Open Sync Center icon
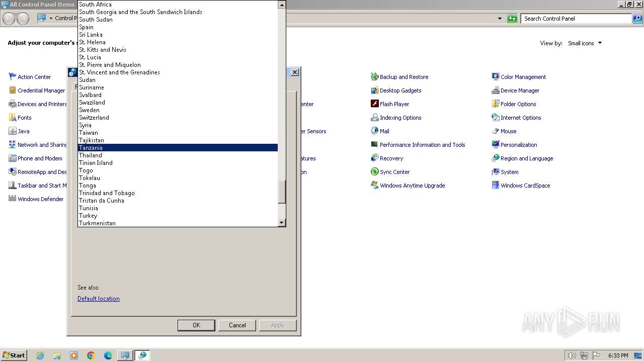The image size is (644, 362). pyautogui.click(x=374, y=171)
